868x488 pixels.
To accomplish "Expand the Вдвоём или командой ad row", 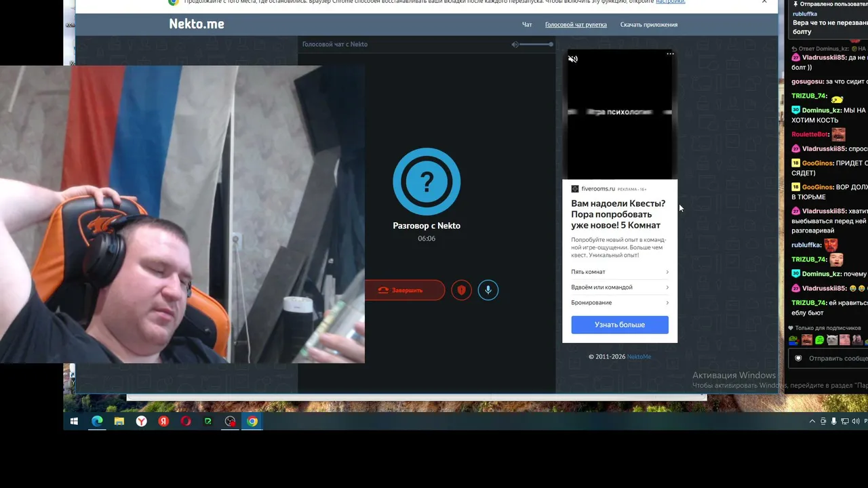I will 620,287.
